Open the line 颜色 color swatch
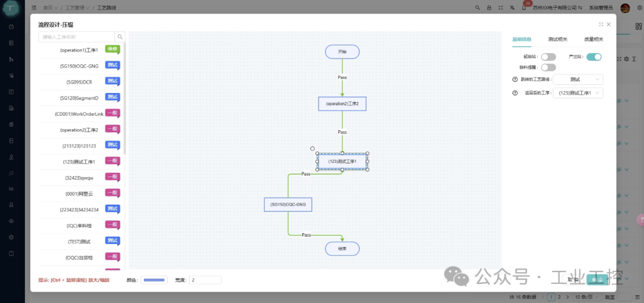 (x=154, y=280)
